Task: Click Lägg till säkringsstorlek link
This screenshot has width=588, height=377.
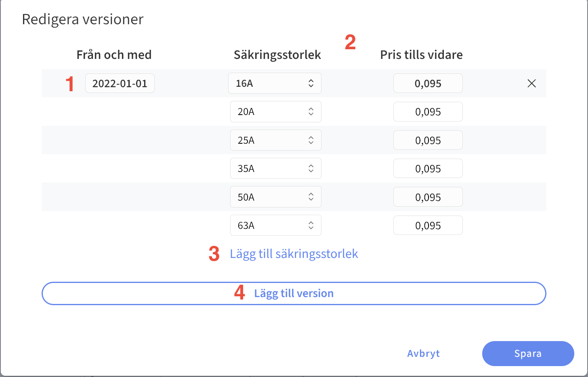Action: click(294, 254)
